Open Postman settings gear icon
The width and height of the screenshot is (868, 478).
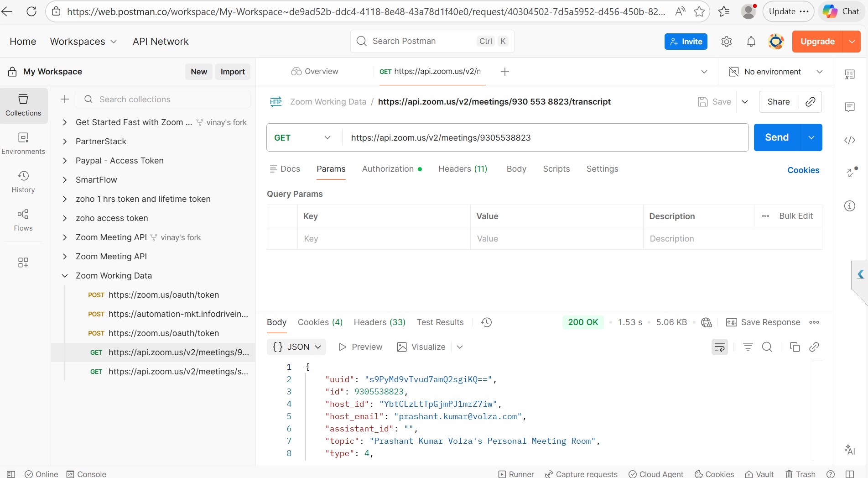727,42
